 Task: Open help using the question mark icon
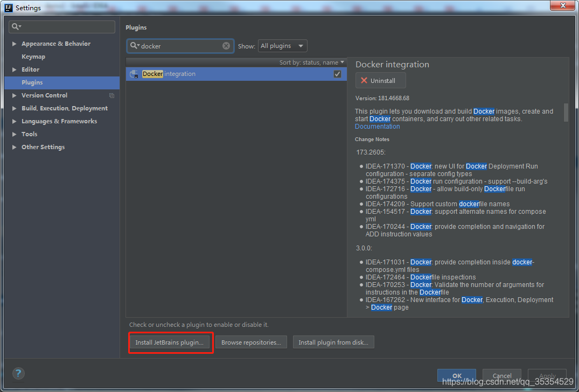tap(18, 373)
